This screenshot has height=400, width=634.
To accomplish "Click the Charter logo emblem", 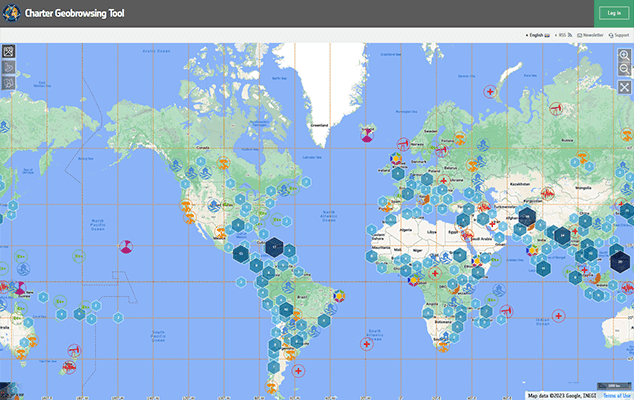I will tap(11, 13).
